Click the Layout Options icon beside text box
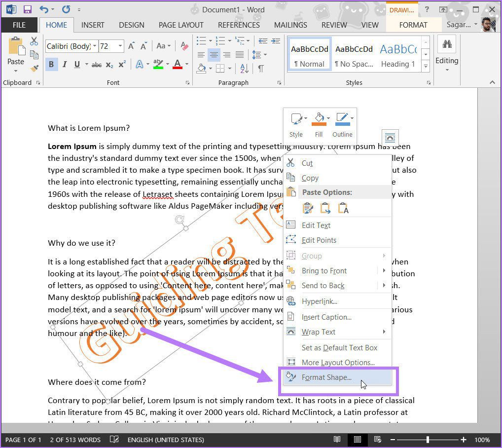 (x=390, y=138)
